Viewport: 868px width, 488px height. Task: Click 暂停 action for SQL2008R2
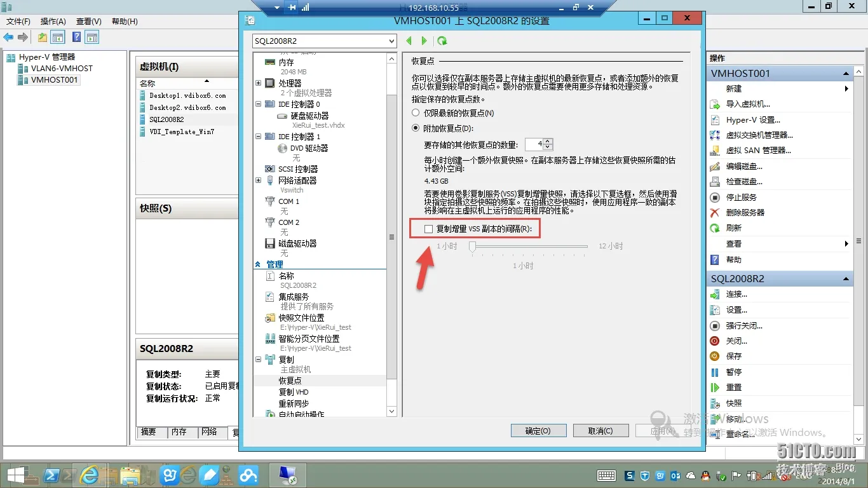coord(734,372)
